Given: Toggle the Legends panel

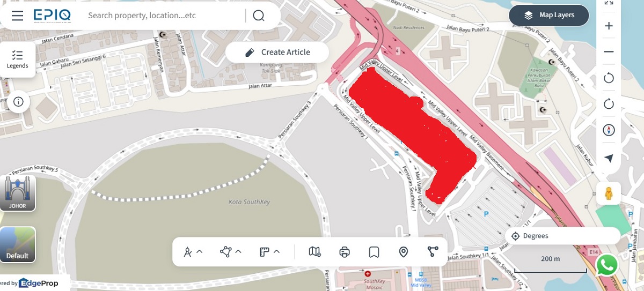Looking at the screenshot, I should point(18,59).
